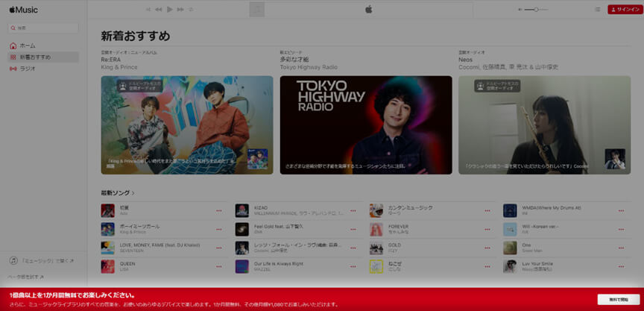644x311 pixels.
Task: Mute audio via the speaker icon
Action: (520, 10)
